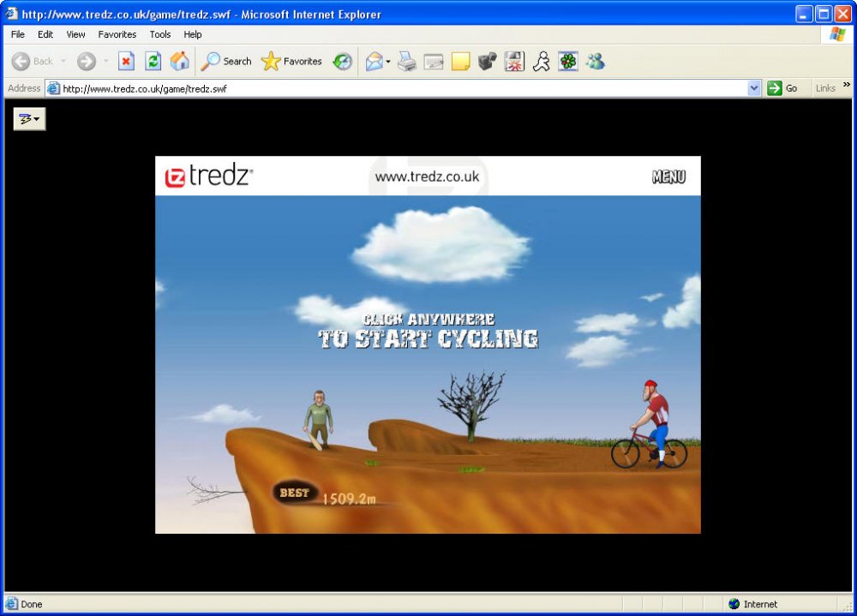Image resolution: width=857 pixels, height=616 pixels.
Task: Expand the Links toolbar chevron
Action: point(847,84)
